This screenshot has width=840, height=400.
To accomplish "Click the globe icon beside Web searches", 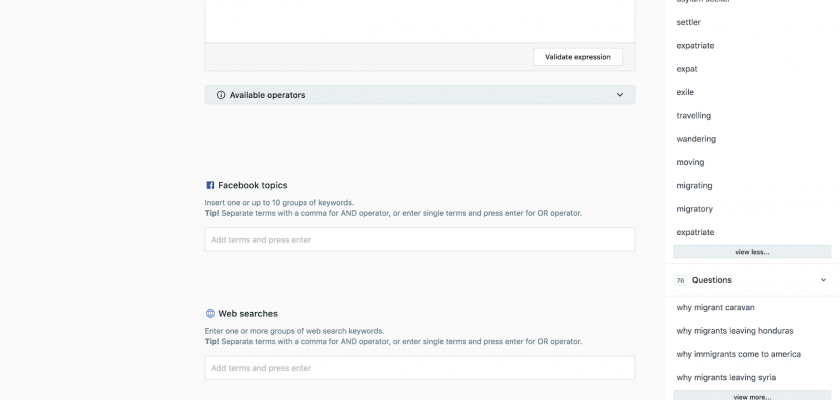I will pyautogui.click(x=210, y=313).
